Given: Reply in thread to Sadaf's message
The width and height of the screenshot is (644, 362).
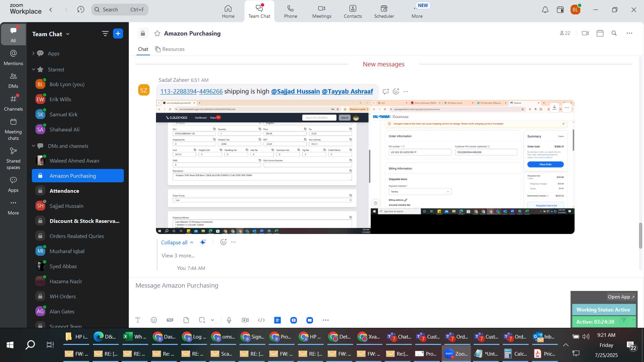Looking at the screenshot, I should [x=386, y=92].
